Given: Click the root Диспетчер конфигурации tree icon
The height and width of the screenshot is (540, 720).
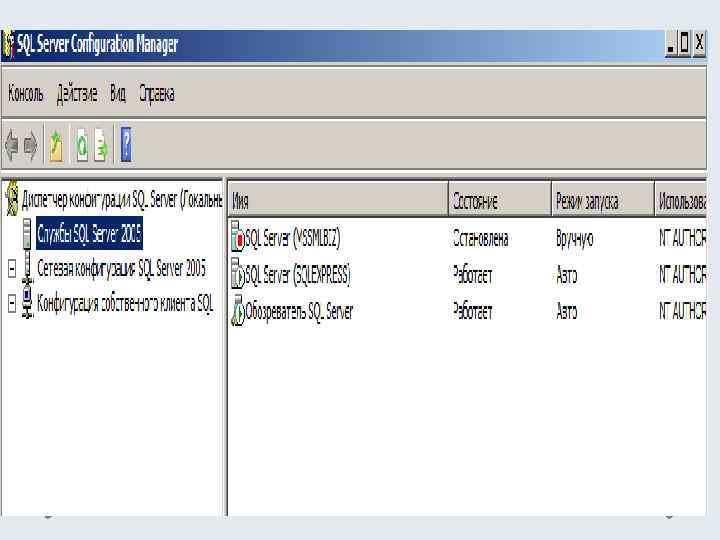Looking at the screenshot, I should pos(12,198).
